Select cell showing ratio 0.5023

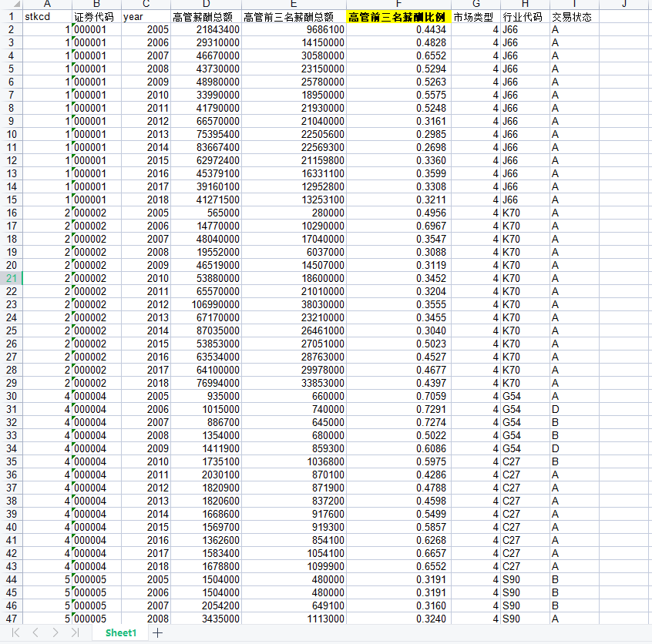pyautogui.click(x=398, y=344)
